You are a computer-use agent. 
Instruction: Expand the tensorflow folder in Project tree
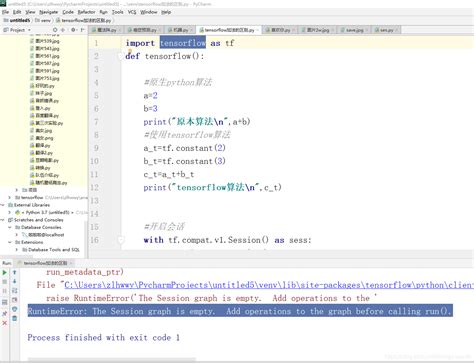[10, 198]
